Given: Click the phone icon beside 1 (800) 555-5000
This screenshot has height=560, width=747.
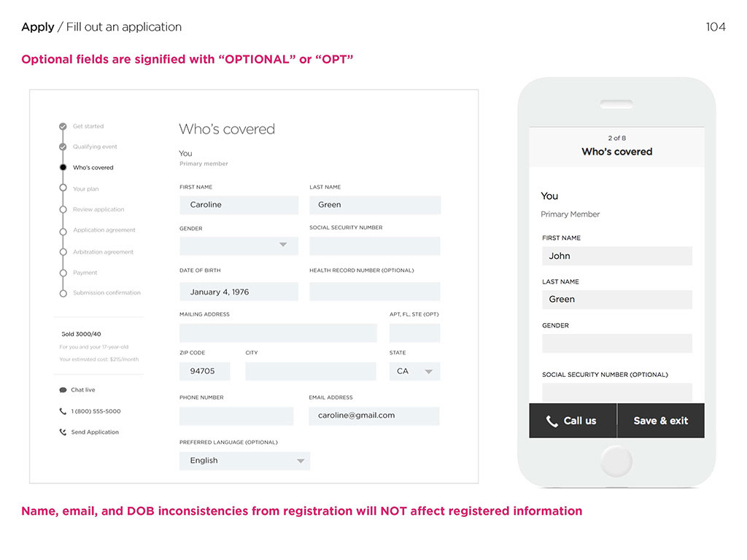Looking at the screenshot, I should (x=63, y=411).
